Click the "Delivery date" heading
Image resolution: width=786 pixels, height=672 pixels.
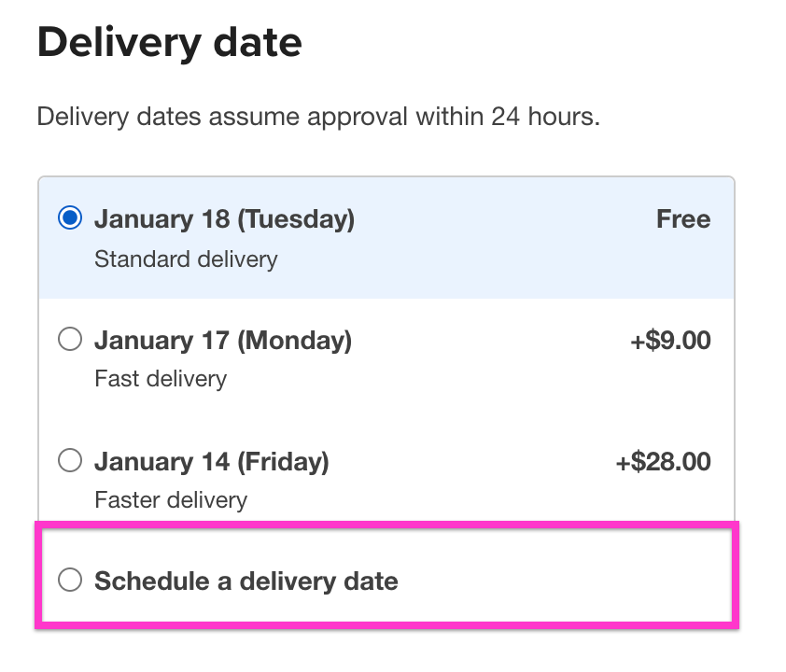coord(169,44)
